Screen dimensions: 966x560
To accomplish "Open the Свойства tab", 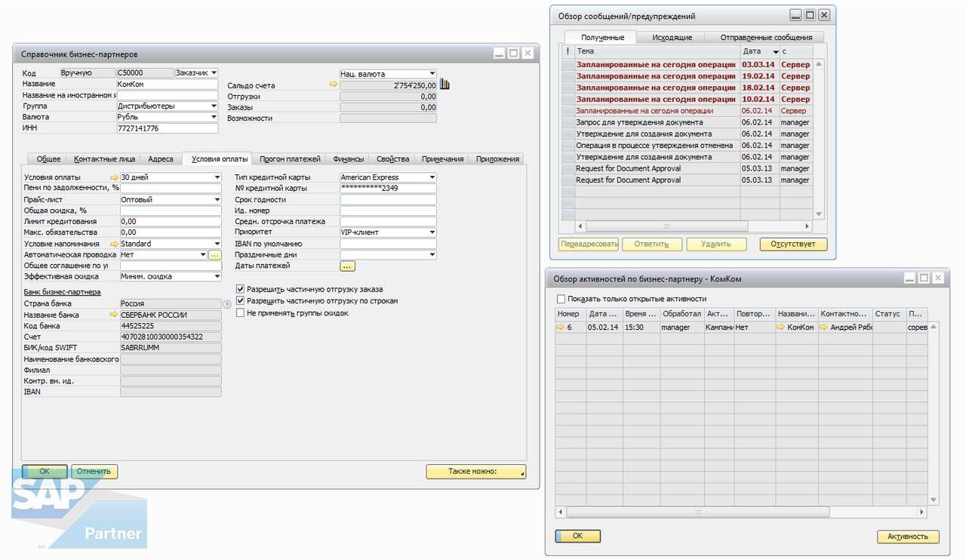I will (x=392, y=159).
